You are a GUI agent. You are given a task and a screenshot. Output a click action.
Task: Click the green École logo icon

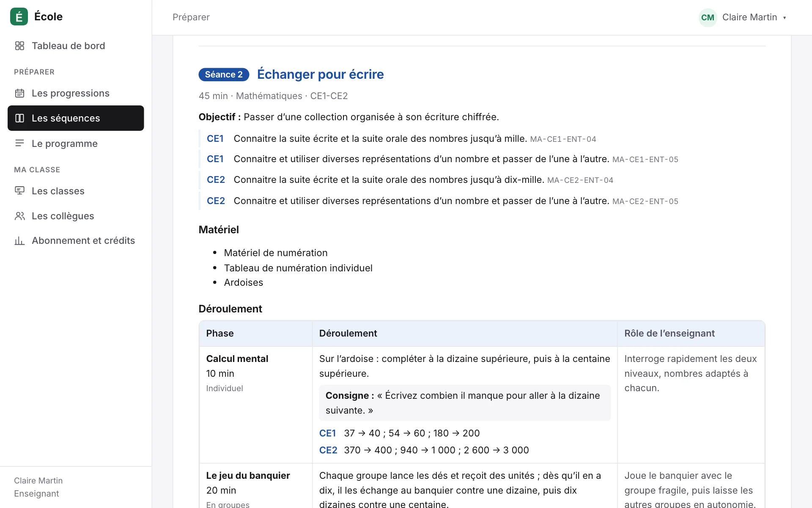click(x=19, y=17)
